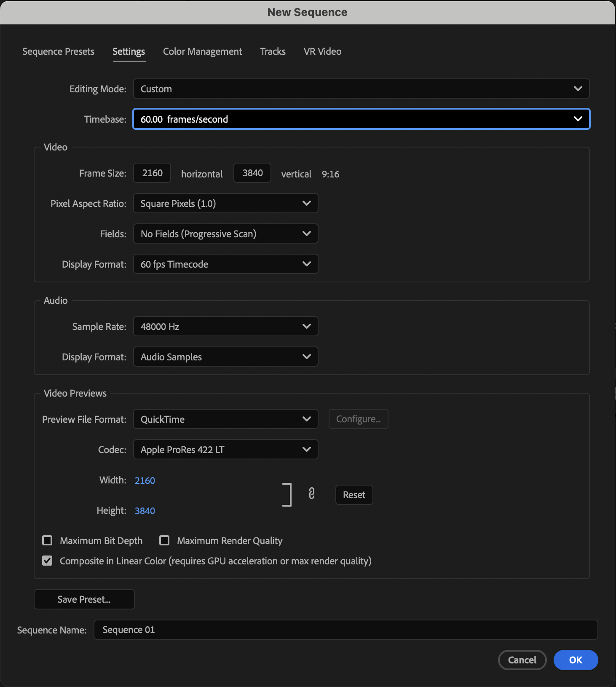616x687 pixels.
Task: Enable the Maximum Render Quality checkbox
Action: [164, 540]
